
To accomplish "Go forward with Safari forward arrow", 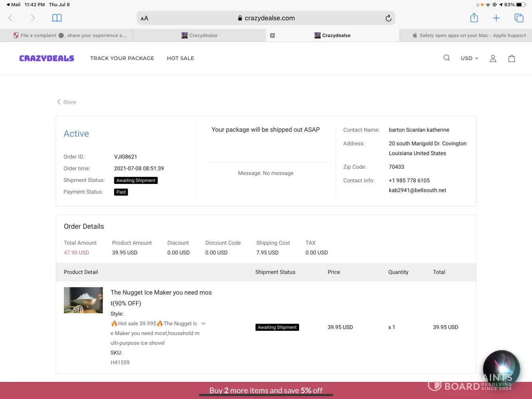I will point(33,18).
